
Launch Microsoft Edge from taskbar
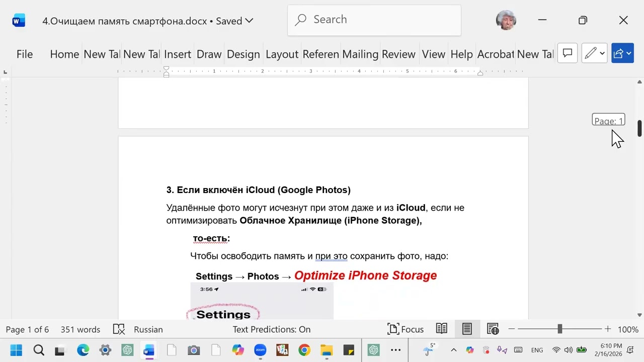tap(83, 350)
